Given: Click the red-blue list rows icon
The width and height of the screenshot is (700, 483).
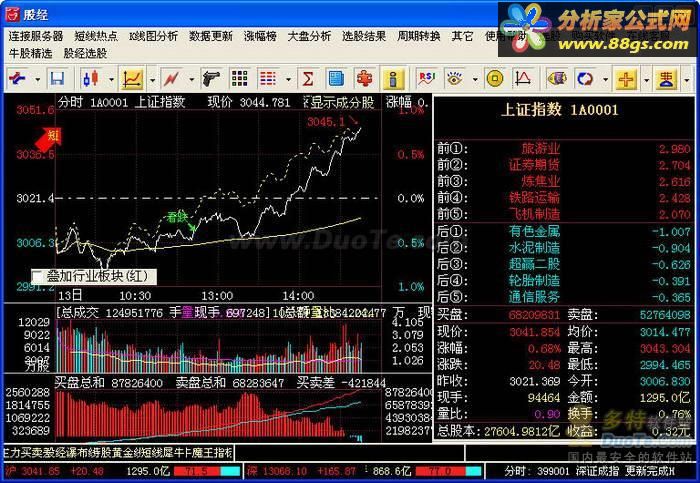Looking at the screenshot, I should pos(268,79).
